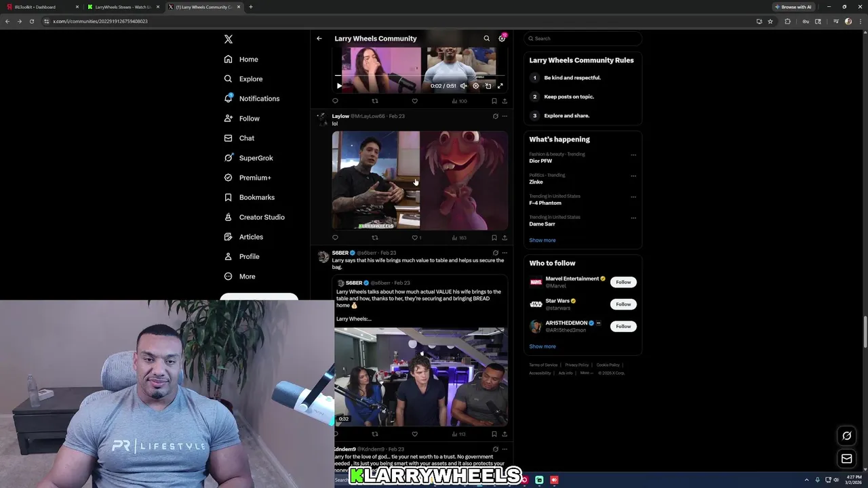Viewport: 868px width, 488px height.
Task: Show more trends under What's happening
Action: [542, 240]
